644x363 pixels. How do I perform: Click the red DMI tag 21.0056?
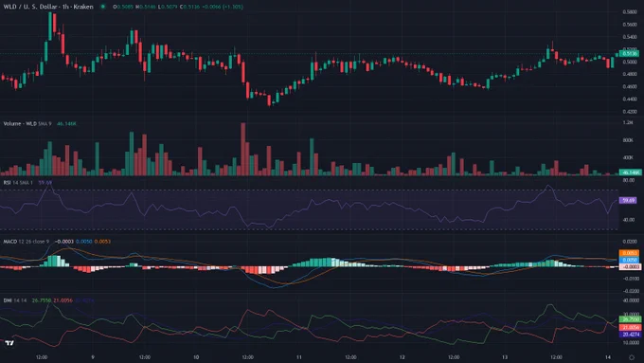tap(630, 327)
